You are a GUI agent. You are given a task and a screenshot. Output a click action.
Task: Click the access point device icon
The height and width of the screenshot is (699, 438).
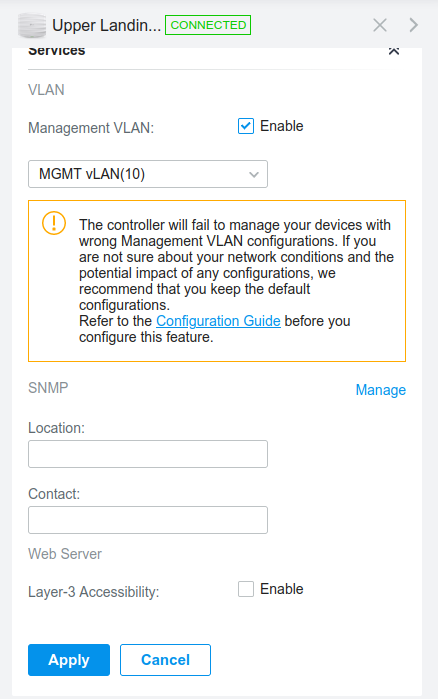[32, 25]
